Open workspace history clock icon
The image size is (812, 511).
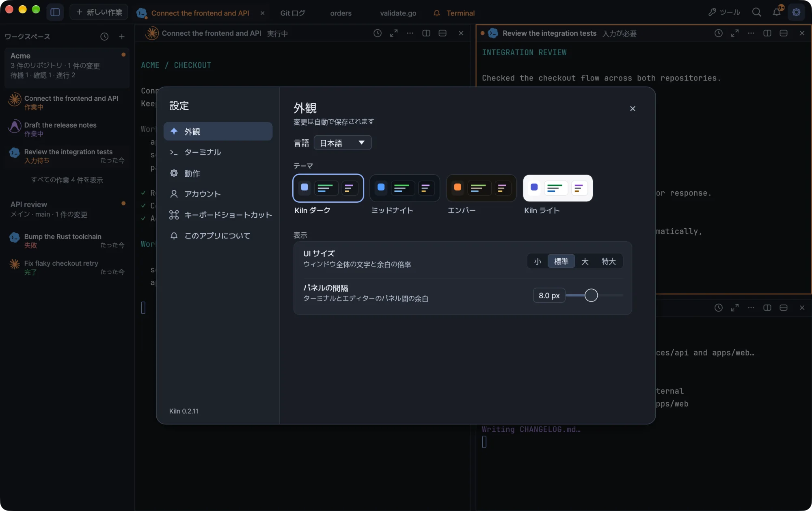point(104,37)
